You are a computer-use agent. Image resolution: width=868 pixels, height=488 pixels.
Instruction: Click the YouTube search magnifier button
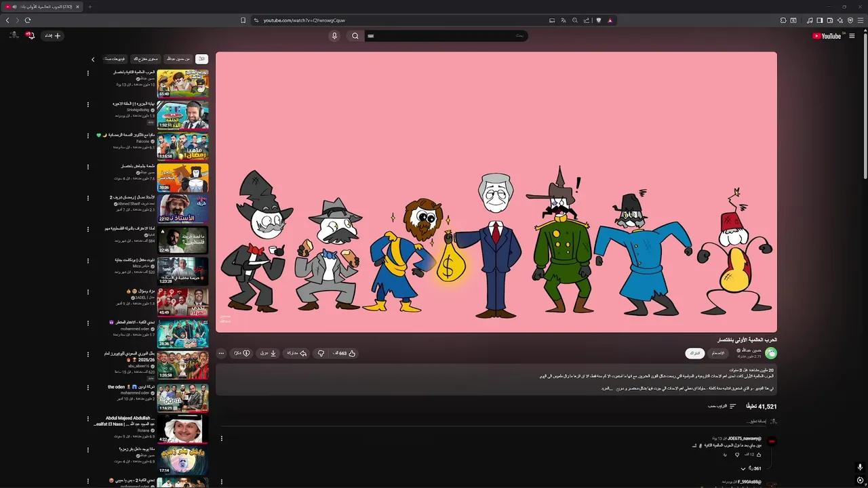(x=355, y=36)
